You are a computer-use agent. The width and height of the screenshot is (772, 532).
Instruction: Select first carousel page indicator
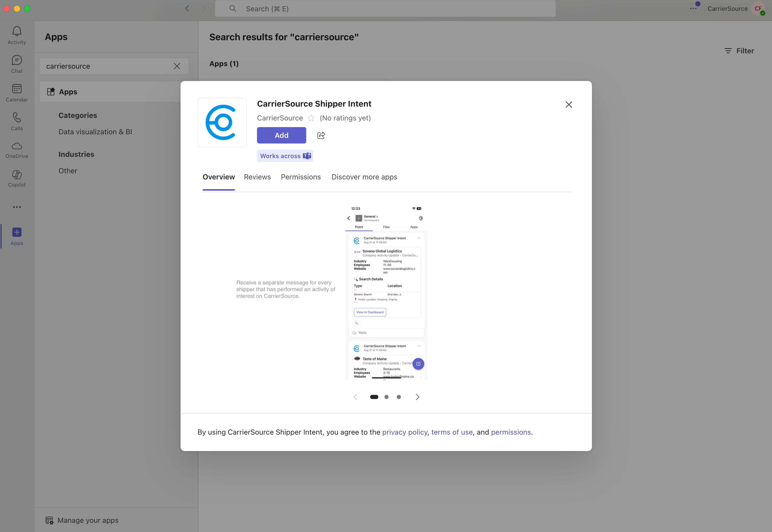374,397
